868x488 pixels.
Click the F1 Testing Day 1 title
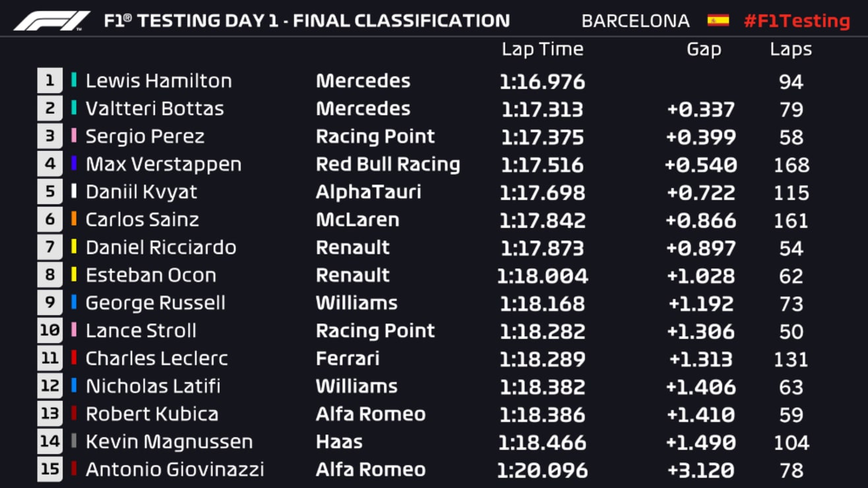pos(307,21)
